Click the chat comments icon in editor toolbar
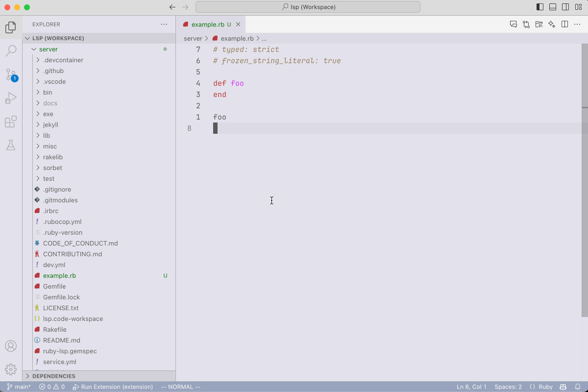This screenshot has width=588, height=392. [514, 24]
